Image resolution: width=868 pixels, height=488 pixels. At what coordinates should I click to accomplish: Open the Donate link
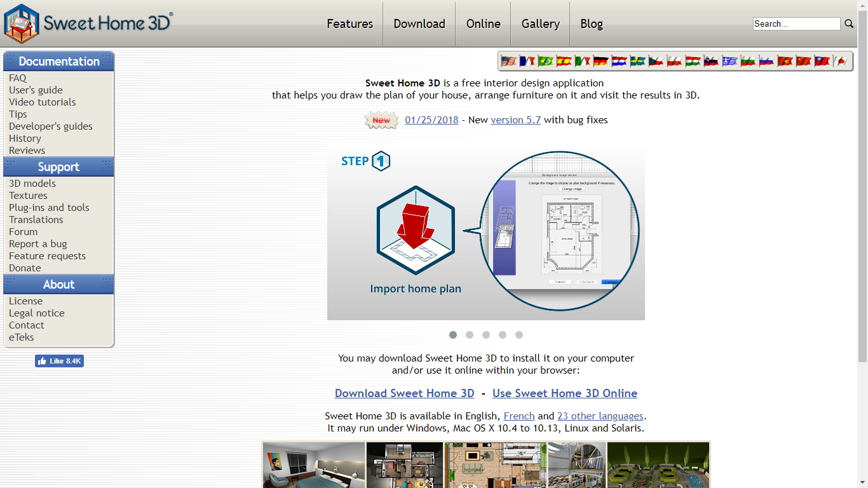tap(25, 268)
